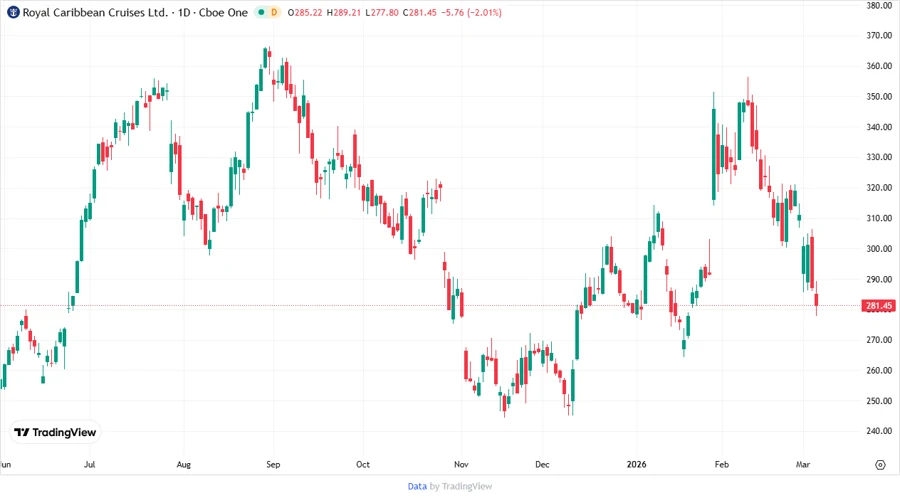
Task: Click the Cboe One exchange label
Action: coord(223,12)
